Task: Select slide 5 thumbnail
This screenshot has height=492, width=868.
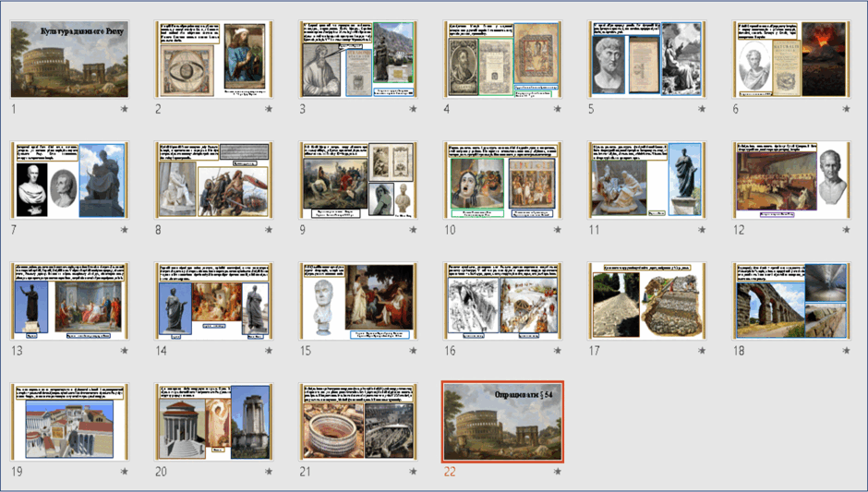Action: point(647,60)
